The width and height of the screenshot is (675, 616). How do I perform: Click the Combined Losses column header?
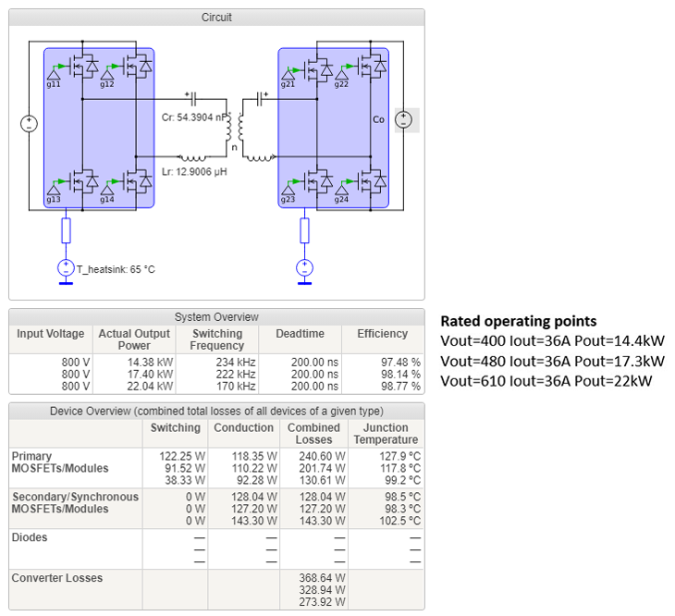(x=313, y=434)
